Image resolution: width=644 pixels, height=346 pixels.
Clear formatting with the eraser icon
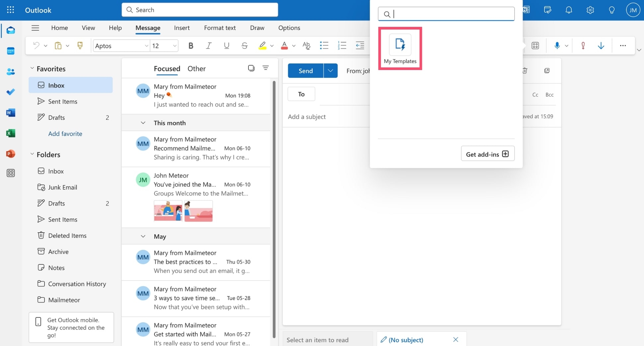point(306,45)
